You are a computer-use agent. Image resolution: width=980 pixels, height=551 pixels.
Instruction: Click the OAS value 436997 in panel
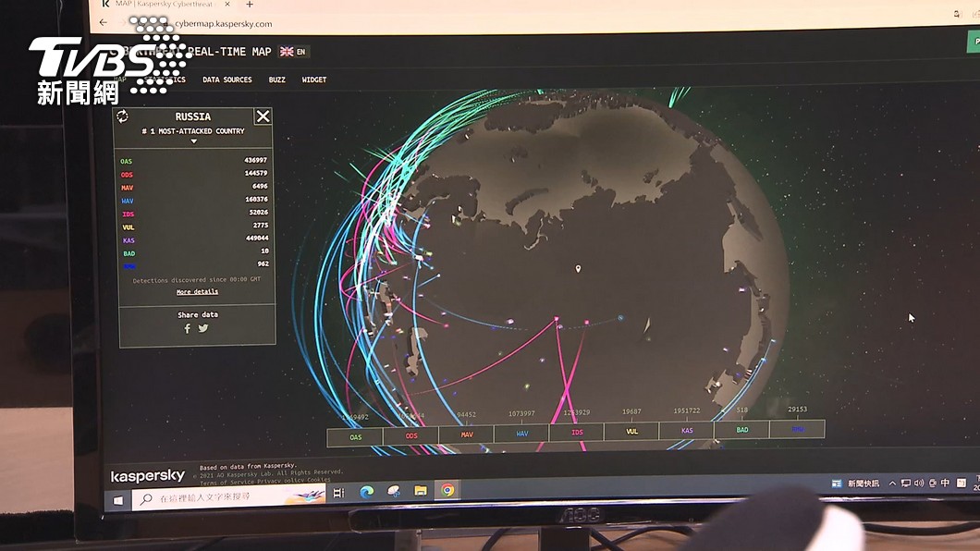(x=255, y=160)
